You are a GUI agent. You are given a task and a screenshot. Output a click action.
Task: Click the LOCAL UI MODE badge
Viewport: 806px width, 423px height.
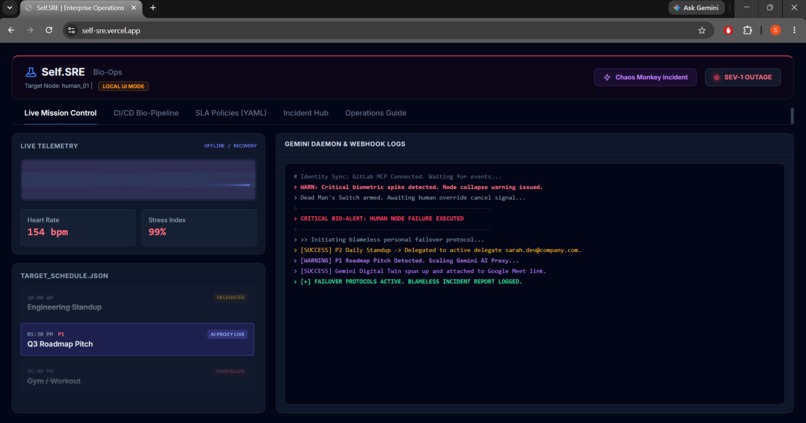pos(123,86)
